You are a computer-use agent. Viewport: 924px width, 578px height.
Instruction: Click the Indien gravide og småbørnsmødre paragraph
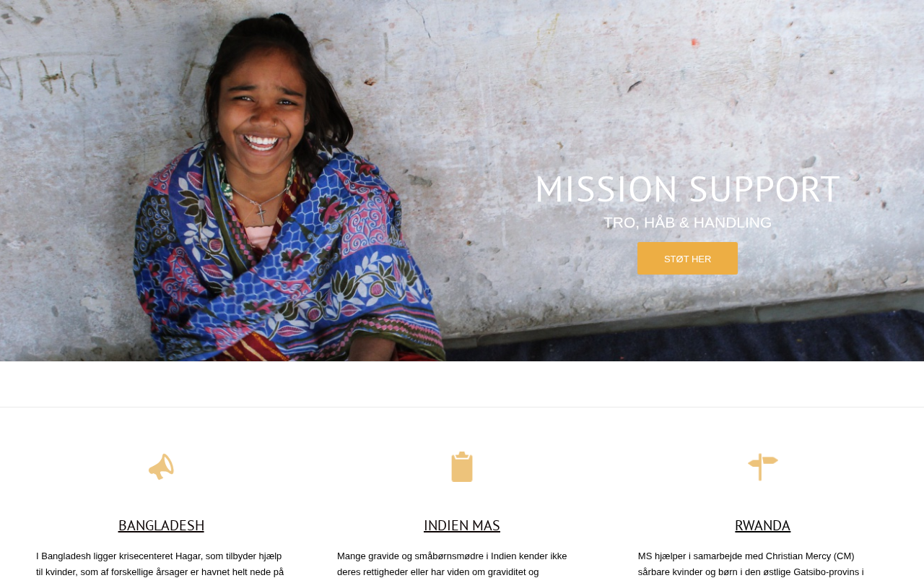[462, 564]
